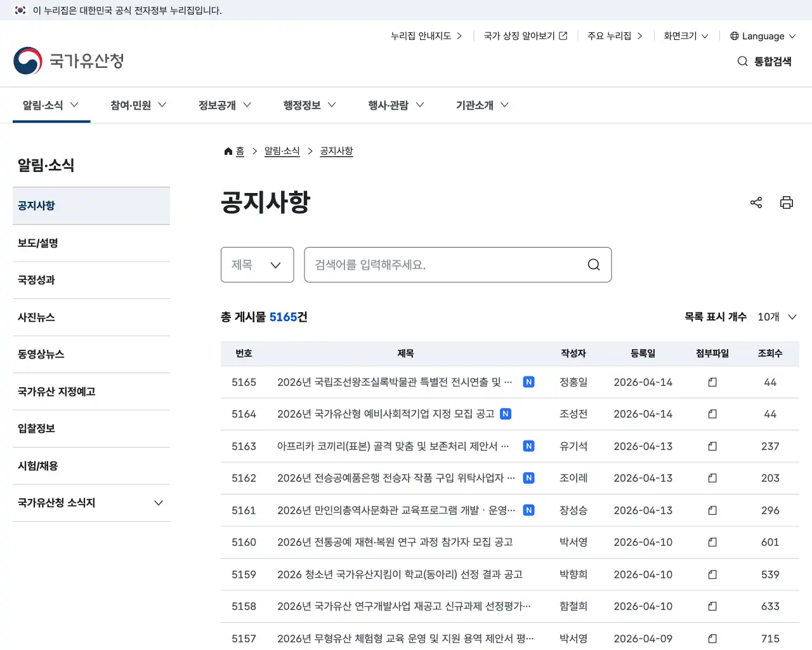
Task: Expand the 참여·민원 main menu
Action: pos(138,105)
